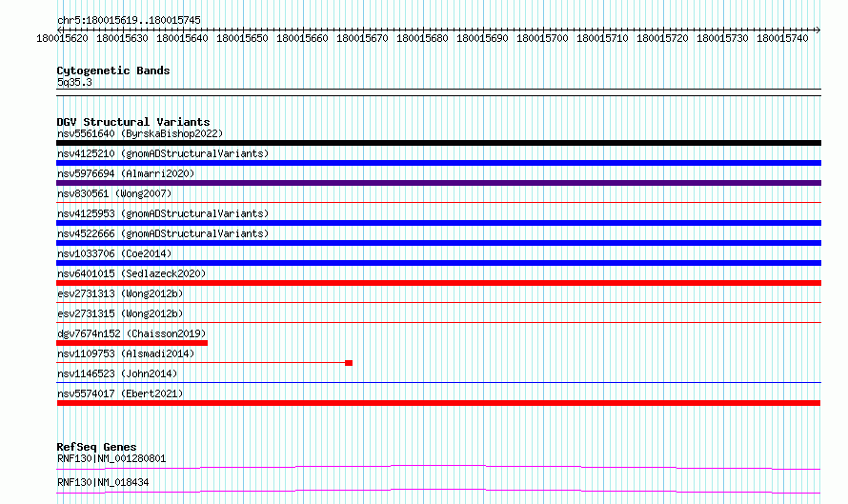Select the blue nsv4125210 variant bar
This screenshot has height=504, width=848.
tap(438, 163)
